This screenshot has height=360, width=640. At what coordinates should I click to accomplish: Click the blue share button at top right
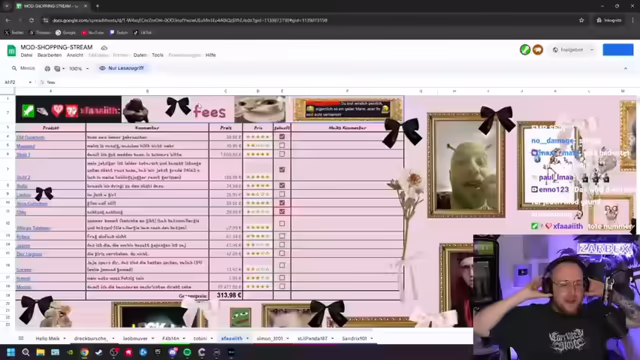pos(618,50)
